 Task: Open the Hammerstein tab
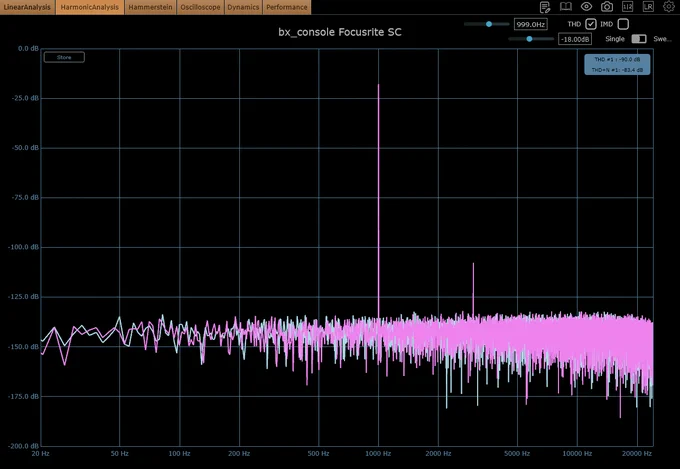pos(150,7)
